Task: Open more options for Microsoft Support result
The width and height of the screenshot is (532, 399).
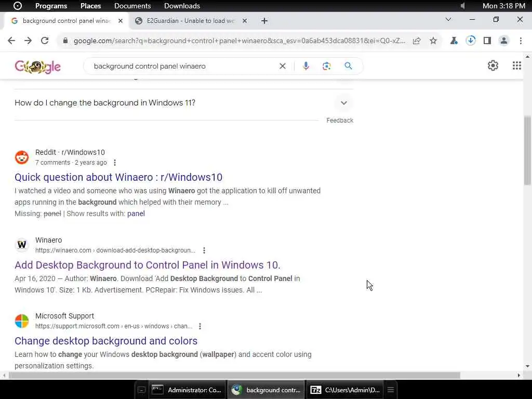Action: coord(200,326)
